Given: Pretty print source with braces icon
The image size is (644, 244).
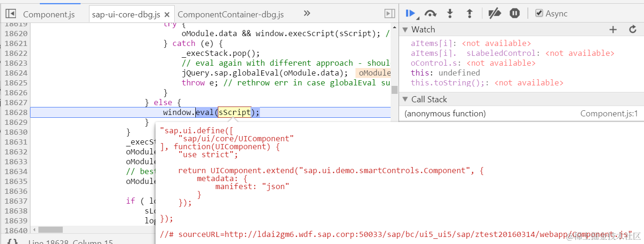Looking at the screenshot, I should pyautogui.click(x=13, y=242).
